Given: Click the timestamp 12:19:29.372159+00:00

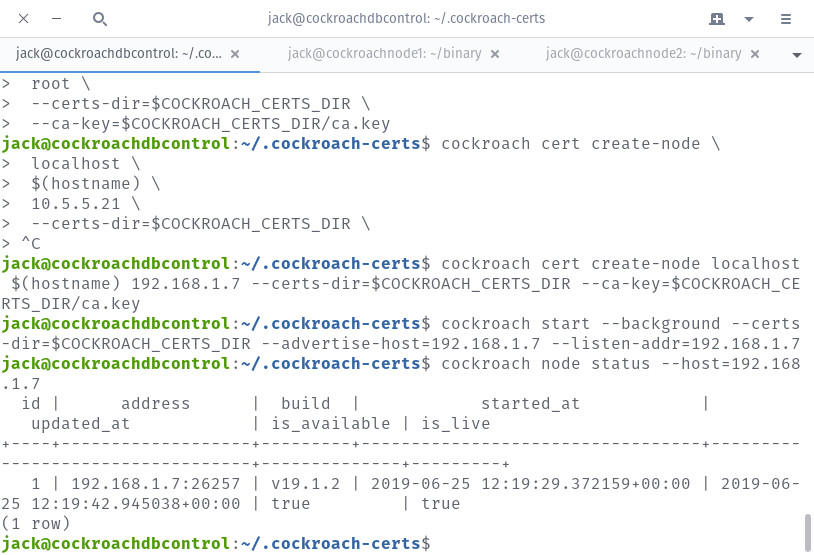Looking at the screenshot, I should [586, 484].
